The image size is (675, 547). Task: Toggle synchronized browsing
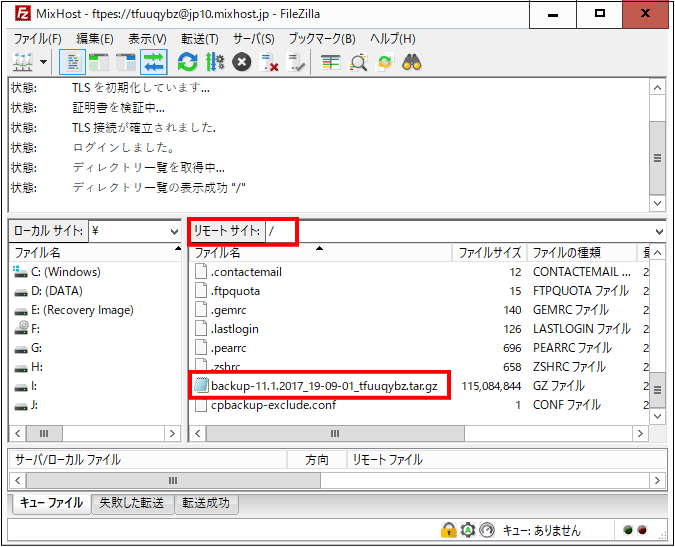coord(385,62)
